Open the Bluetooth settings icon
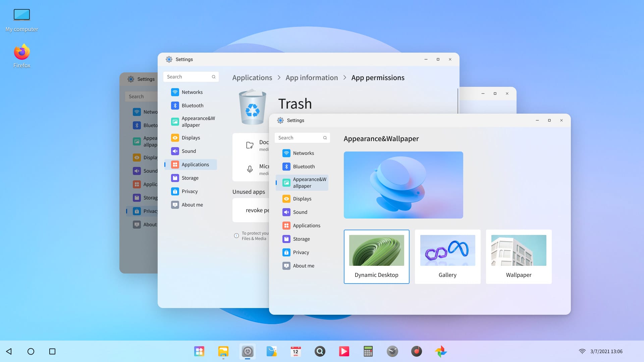The image size is (644, 362). (x=286, y=166)
